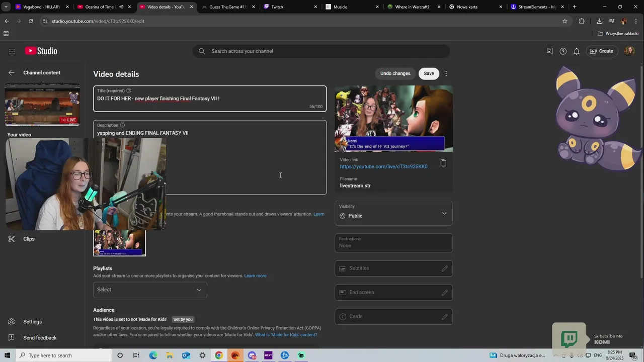This screenshot has width=644, height=362.
Task: Edit End screen using the pencil icon
Action: [445, 293]
